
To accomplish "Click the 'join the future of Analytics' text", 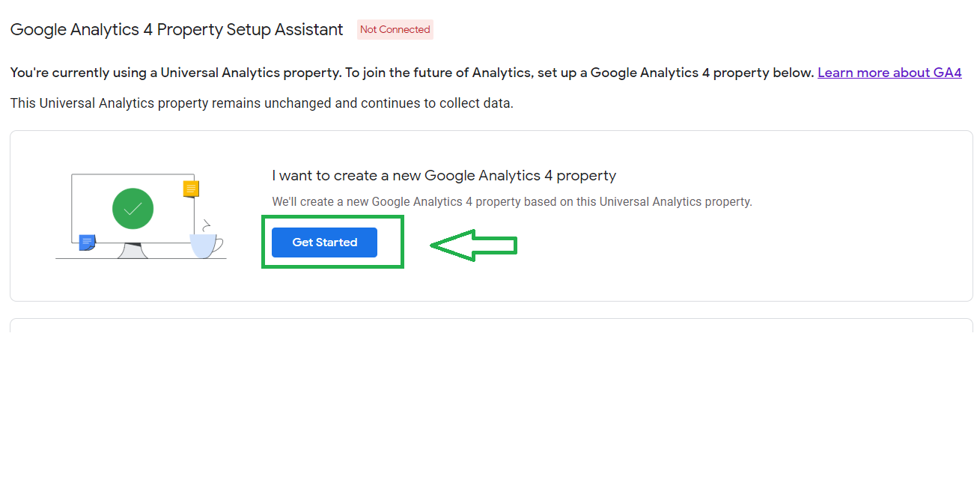I will [x=428, y=73].
